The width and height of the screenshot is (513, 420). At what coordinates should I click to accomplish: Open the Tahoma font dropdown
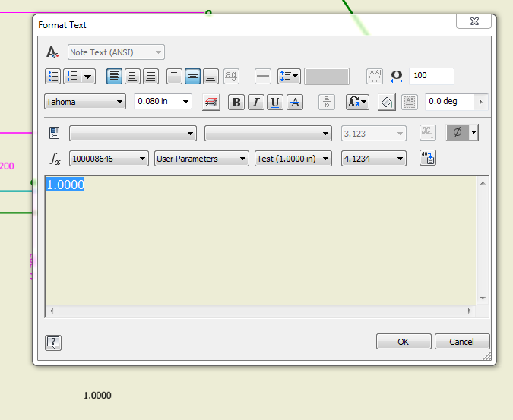coord(85,102)
